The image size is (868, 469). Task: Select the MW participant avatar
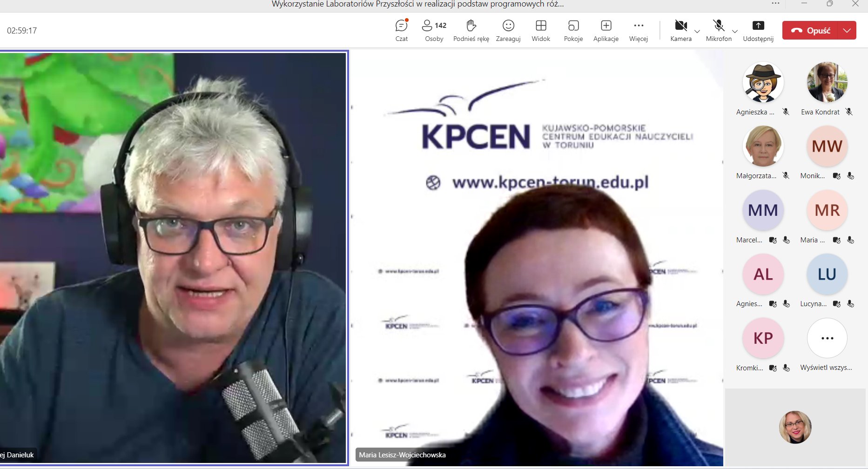click(x=827, y=146)
